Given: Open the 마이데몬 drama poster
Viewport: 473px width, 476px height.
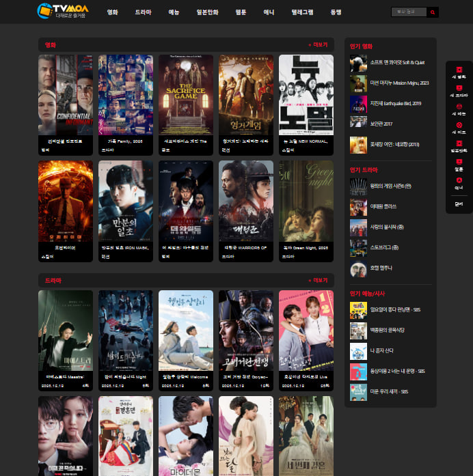Looking at the screenshot, I should (x=186, y=436).
